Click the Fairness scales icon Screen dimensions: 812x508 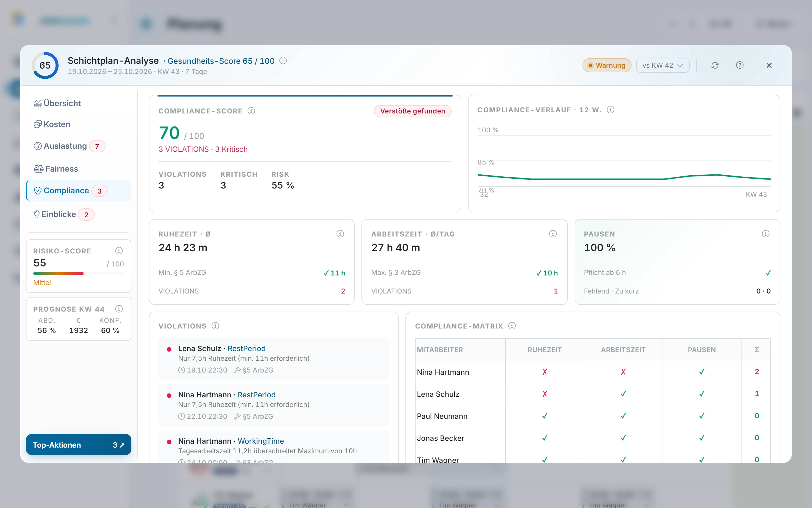point(39,169)
